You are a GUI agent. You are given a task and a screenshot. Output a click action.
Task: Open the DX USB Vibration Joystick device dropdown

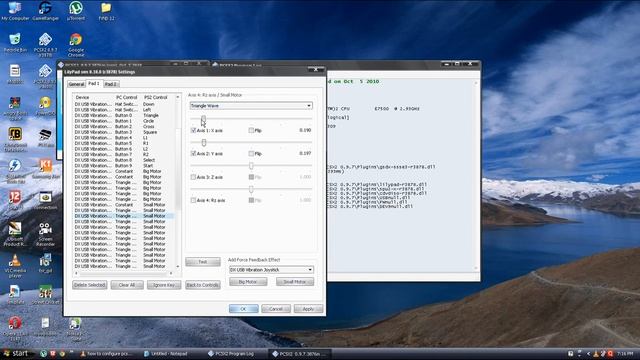tap(271, 270)
